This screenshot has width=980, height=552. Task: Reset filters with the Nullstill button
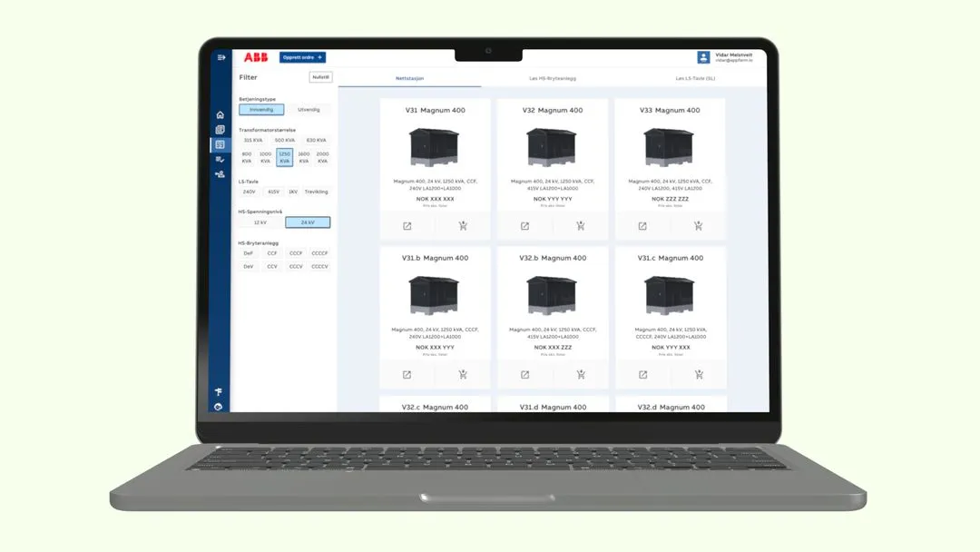click(x=320, y=77)
